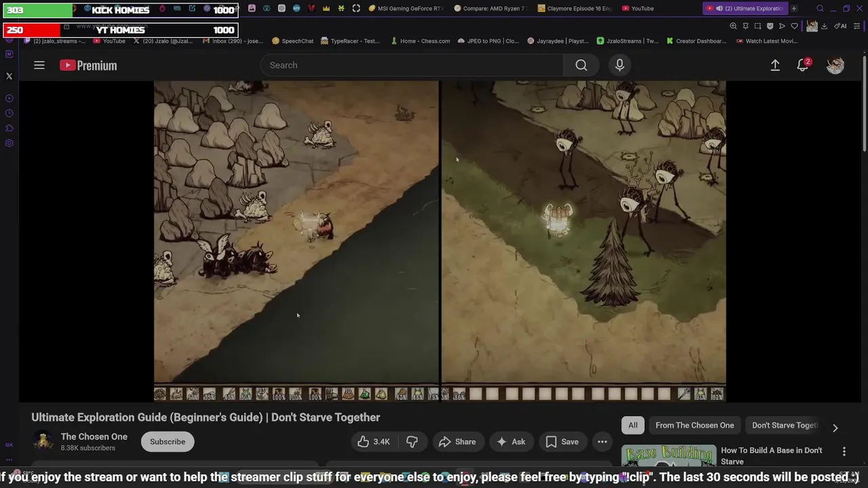
Task: Click the crown tab-strip icon
Action: (326, 9)
